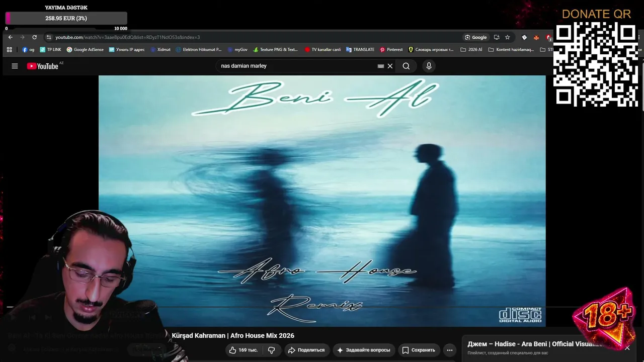This screenshot has height=362, width=644.
Task: Close the Джем playlist panel
Action: [627, 347]
